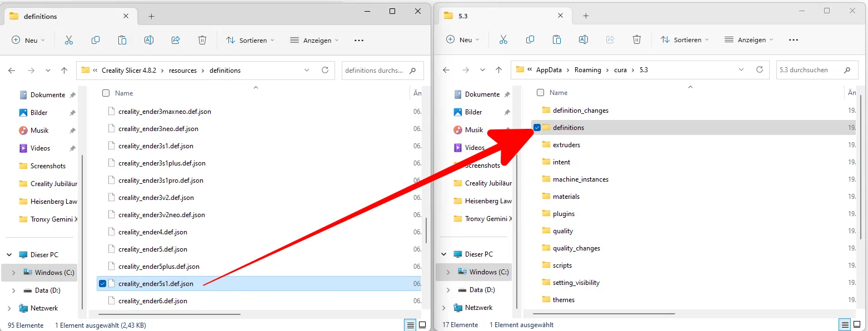Sort by Name column in definitions window

124,93
